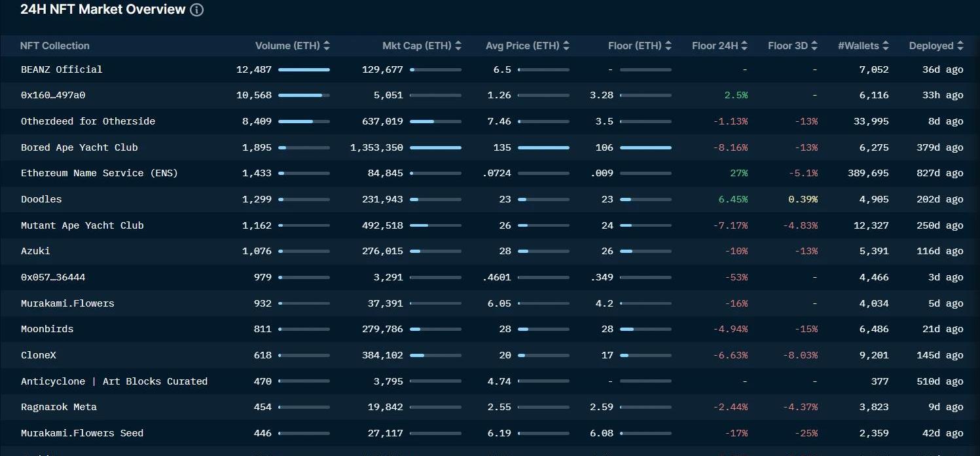Sort table by Mkt Cap (ETH) arrows
The image size is (980, 456).
click(458, 46)
